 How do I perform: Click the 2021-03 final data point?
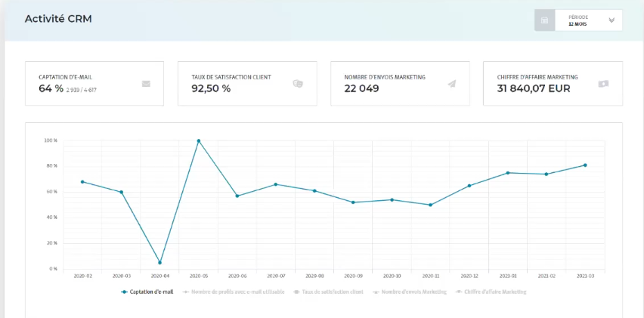585,165
